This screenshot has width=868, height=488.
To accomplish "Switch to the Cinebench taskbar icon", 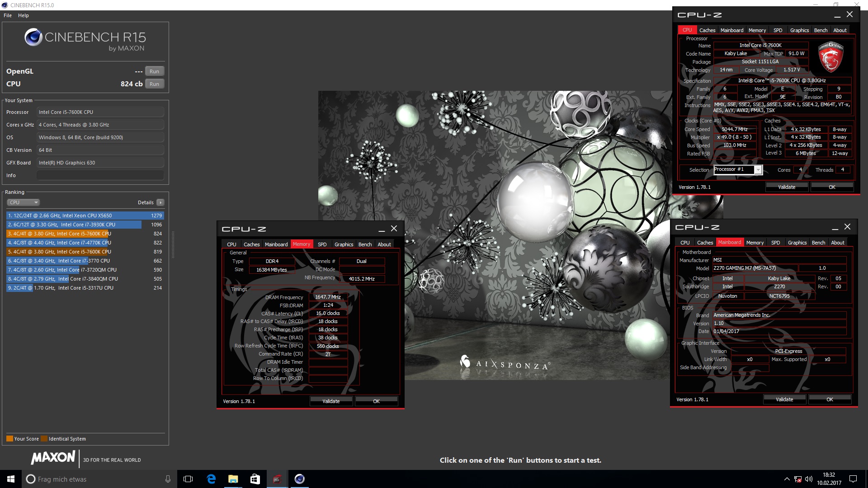I will [x=299, y=479].
